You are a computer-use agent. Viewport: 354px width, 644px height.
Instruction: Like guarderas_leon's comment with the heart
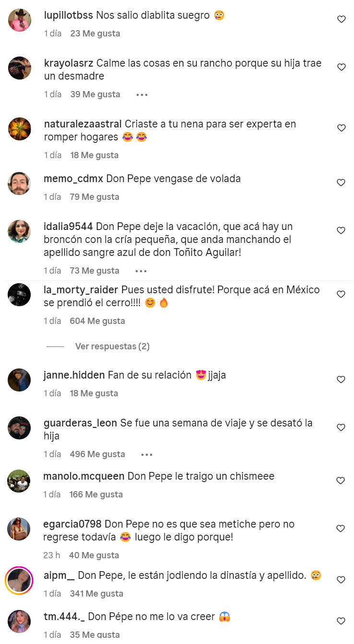coord(341,427)
